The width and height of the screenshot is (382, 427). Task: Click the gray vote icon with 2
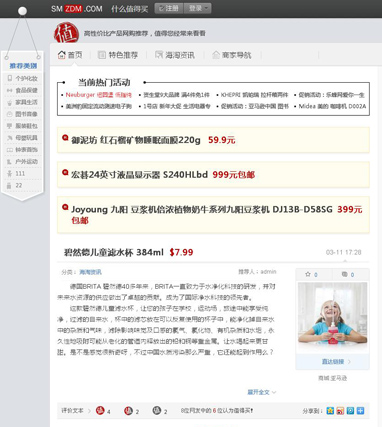[x=157, y=411]
